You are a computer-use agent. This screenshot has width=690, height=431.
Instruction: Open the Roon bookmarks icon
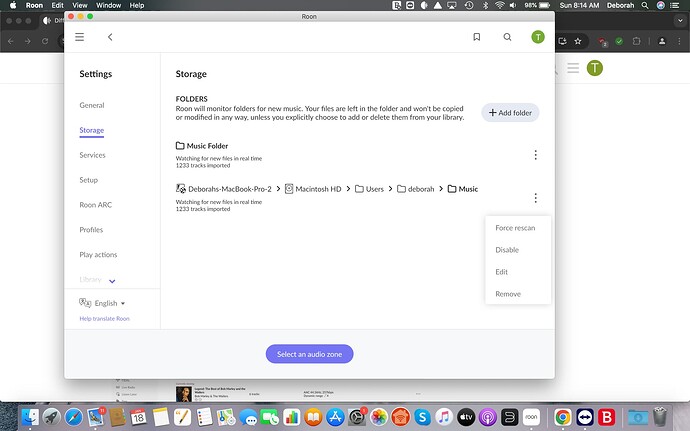[x=477, y=37]
